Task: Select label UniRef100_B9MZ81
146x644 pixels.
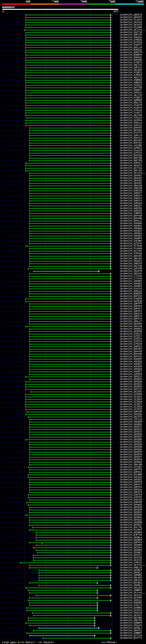Action: 131,50
